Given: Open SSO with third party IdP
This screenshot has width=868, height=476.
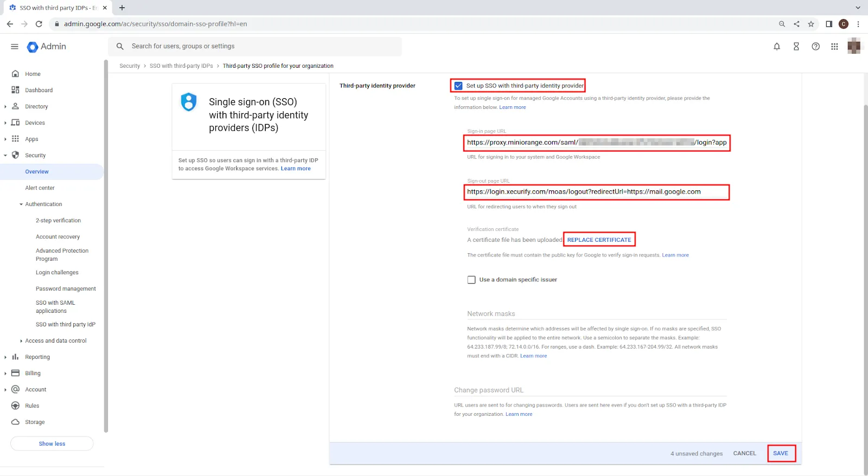Looking at the screenshot, I should coord(66,325).
